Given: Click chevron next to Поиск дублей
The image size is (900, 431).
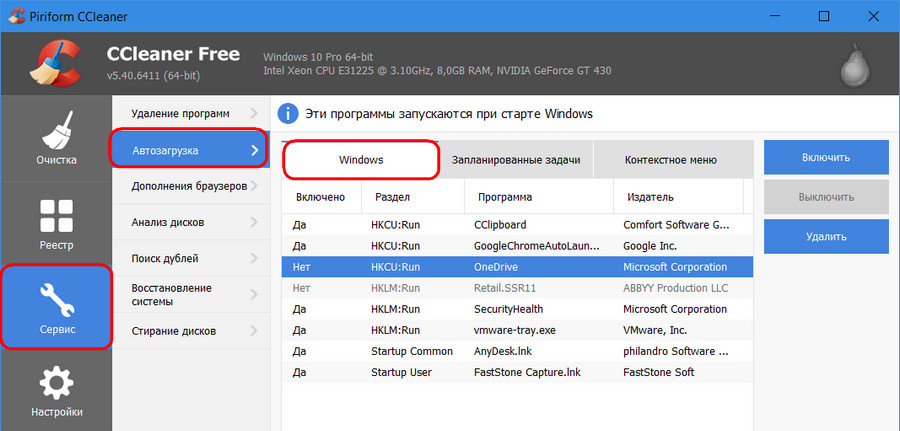Looking at the screenshot, I should pos(254,258).
